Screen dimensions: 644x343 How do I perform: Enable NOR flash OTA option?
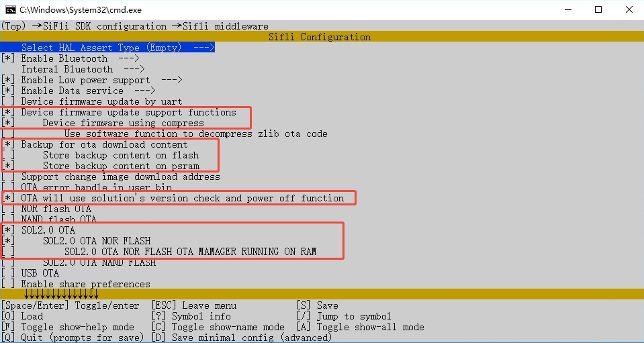pos(8,209)
